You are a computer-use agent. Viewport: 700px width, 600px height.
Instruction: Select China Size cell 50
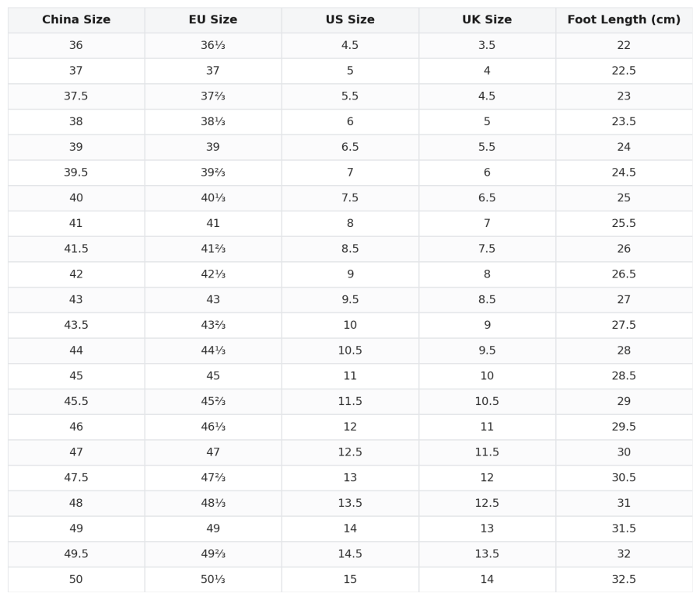(76, 579)
